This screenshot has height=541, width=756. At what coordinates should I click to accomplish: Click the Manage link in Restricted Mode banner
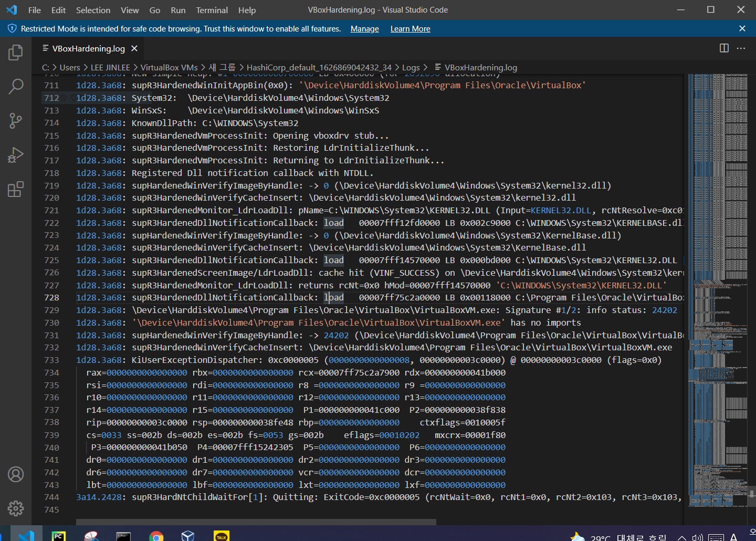[x=364, y=28]
